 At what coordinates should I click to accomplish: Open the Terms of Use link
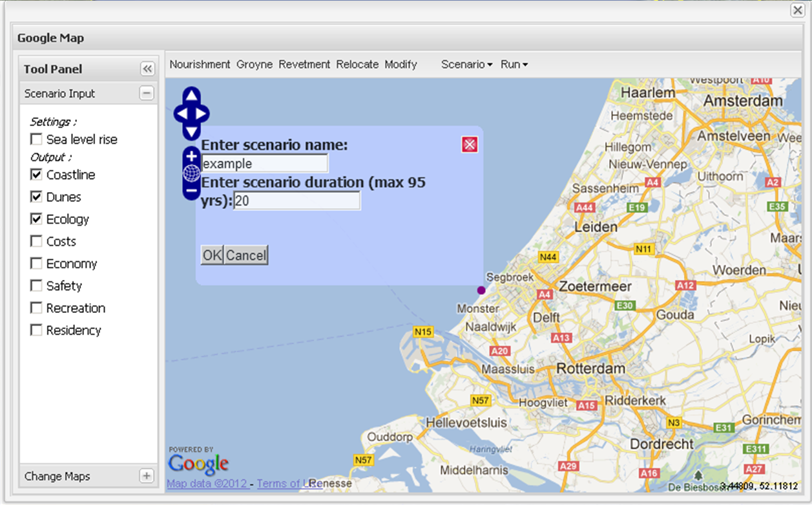(x=288, y=484)
